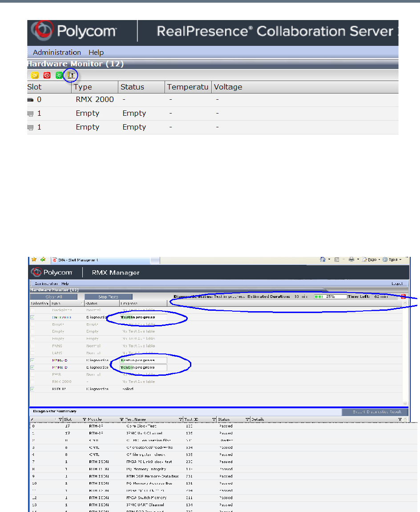Click the Polycom logo in the RealPresence header
This screenshot has height=512, width=420.
click(x=74, y=31)
